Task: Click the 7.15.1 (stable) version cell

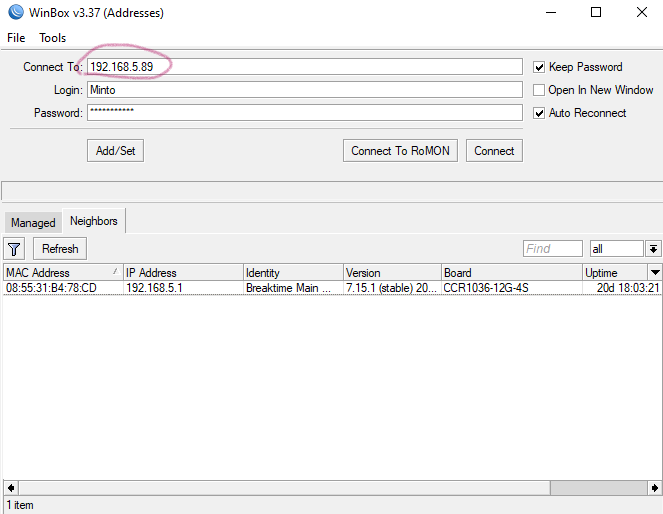Action: tap(391, 288)
